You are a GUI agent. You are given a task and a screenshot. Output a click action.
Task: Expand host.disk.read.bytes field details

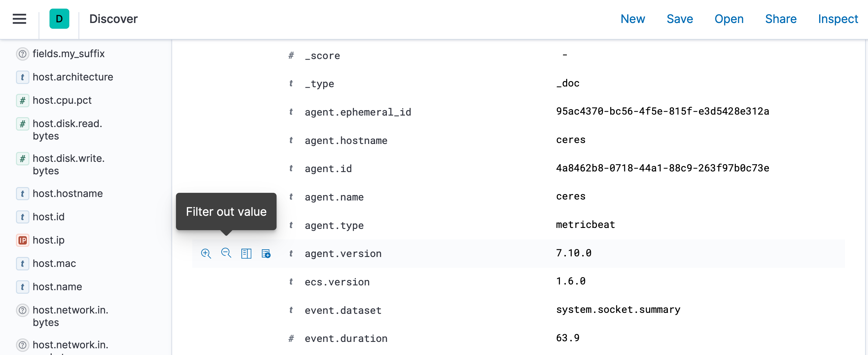point(67,130)
